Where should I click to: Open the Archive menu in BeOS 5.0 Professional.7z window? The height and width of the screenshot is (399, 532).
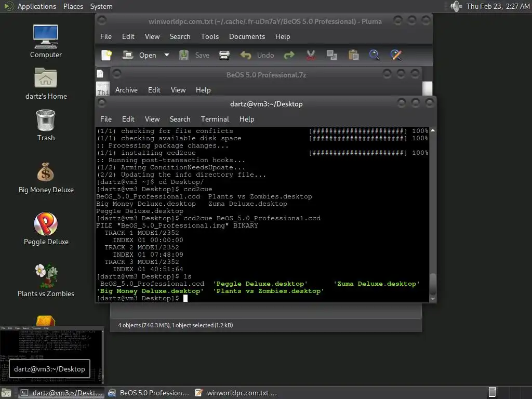(x=126, y=90)
